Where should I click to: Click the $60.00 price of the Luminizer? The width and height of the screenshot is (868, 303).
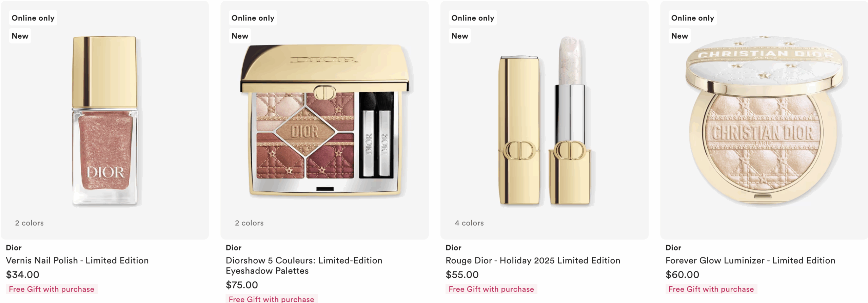[683, 274]
